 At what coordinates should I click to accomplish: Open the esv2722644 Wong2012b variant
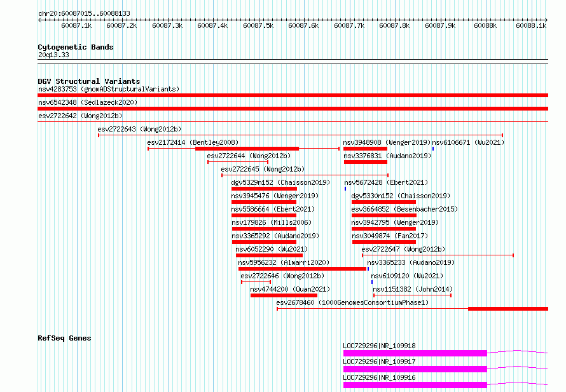(249, 156)
